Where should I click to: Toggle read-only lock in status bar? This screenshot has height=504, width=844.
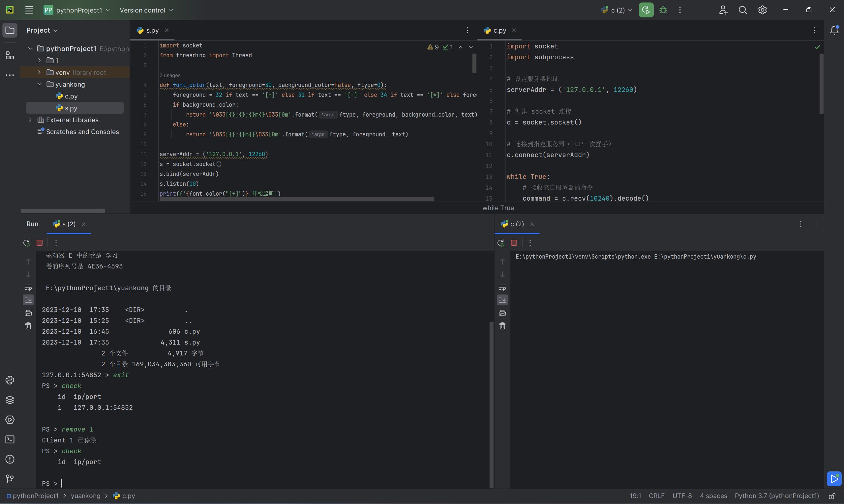[x=832, y=496]
